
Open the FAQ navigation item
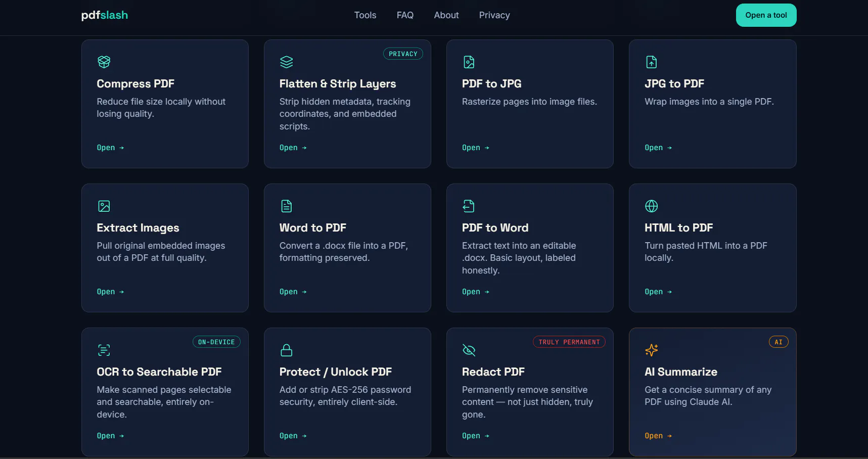[405, 15]
